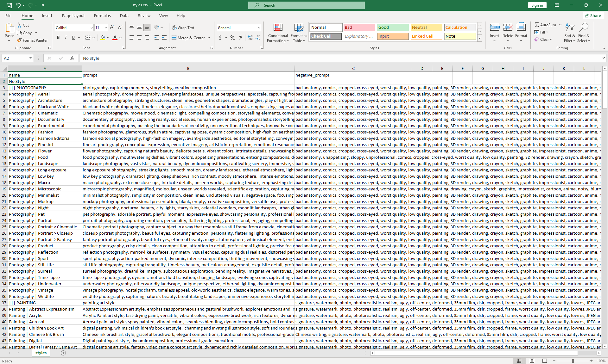
Task: Open the Page Layout tab
Action: pyautogui.click(x=73, y=15)
